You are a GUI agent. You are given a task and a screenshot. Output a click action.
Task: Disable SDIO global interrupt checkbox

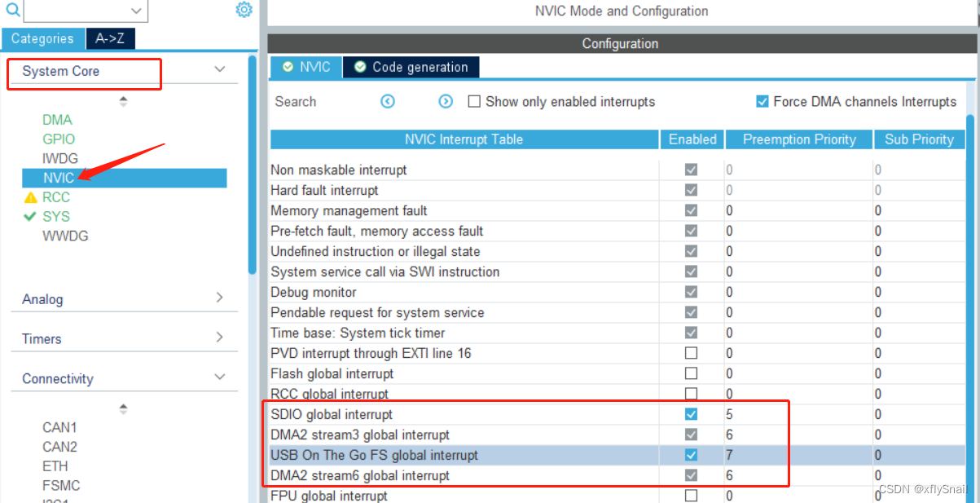point(692,414)
